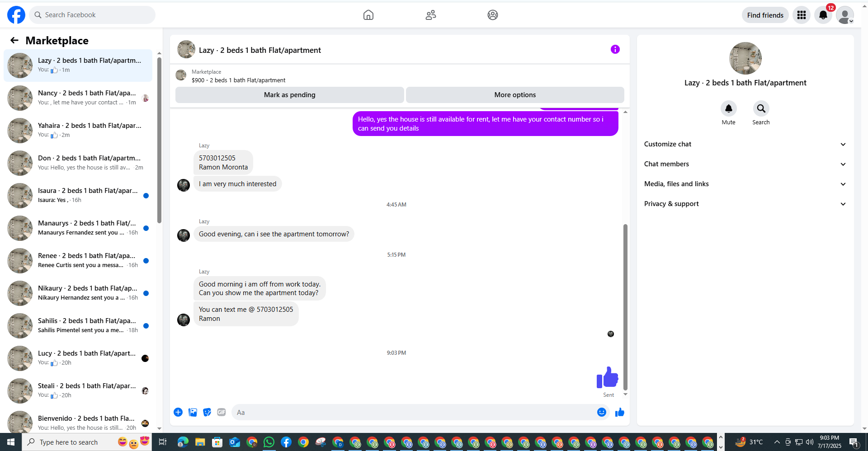Click the Type here to search box
The image size is (868, 451).
87,442
